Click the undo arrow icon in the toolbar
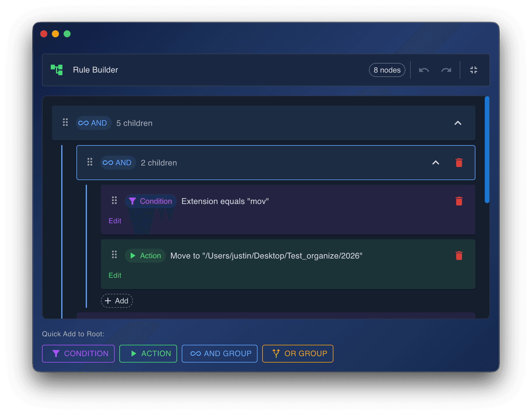532x415 pixels. (x=424, y=70)
